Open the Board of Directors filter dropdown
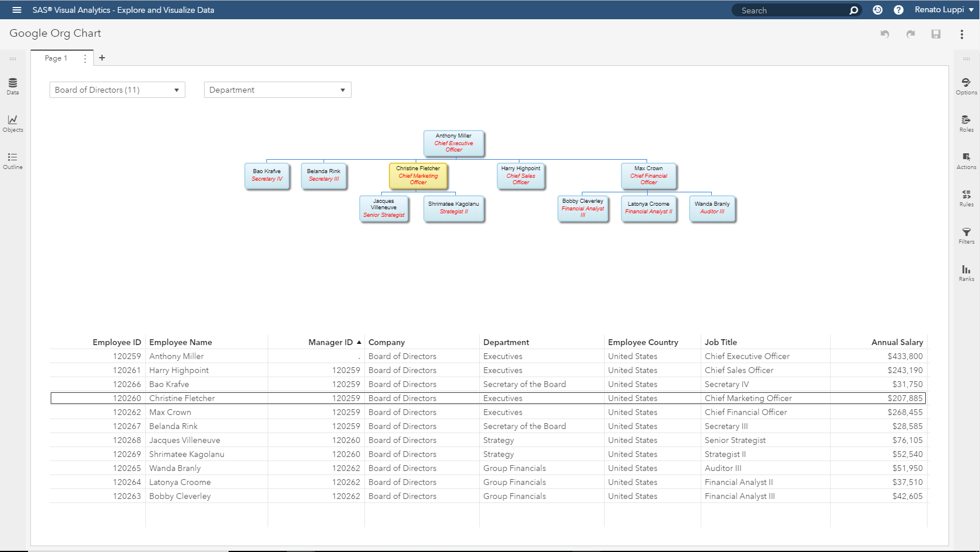The width and height of the screenshot is (980, 552). [x=177, y=89]
